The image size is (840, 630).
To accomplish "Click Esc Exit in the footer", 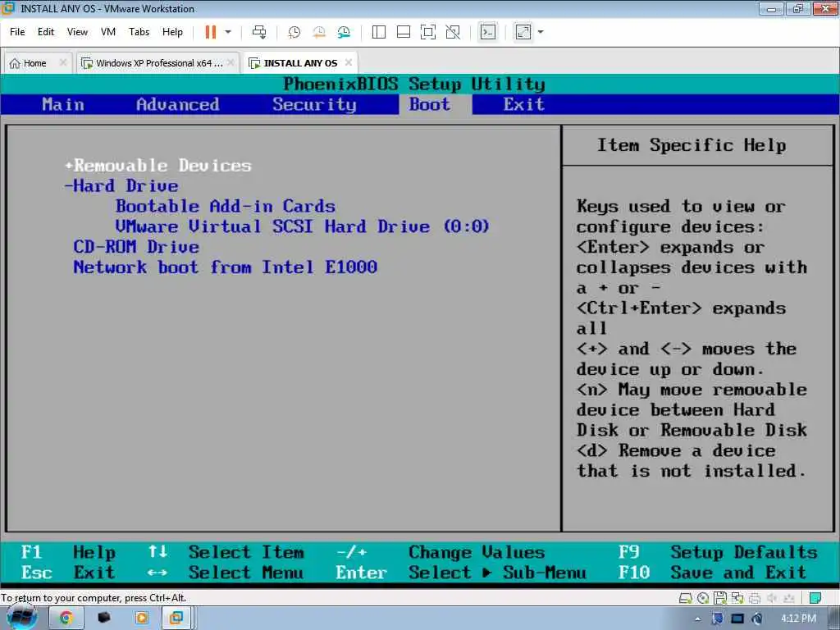I will tap(68, 573).
